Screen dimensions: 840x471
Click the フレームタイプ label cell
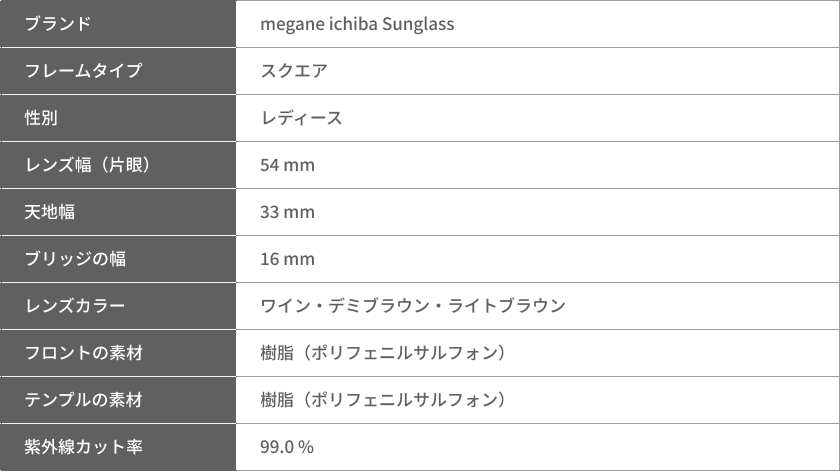(118, 71)
